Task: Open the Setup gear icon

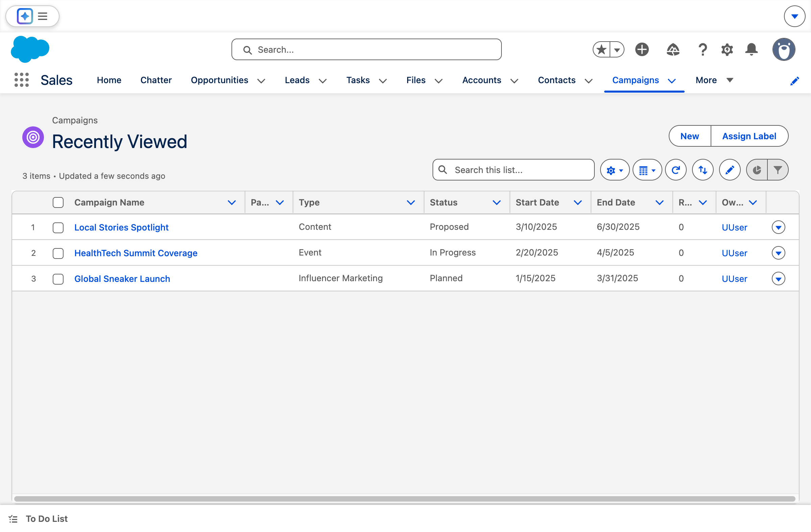Action: point(727,50)
